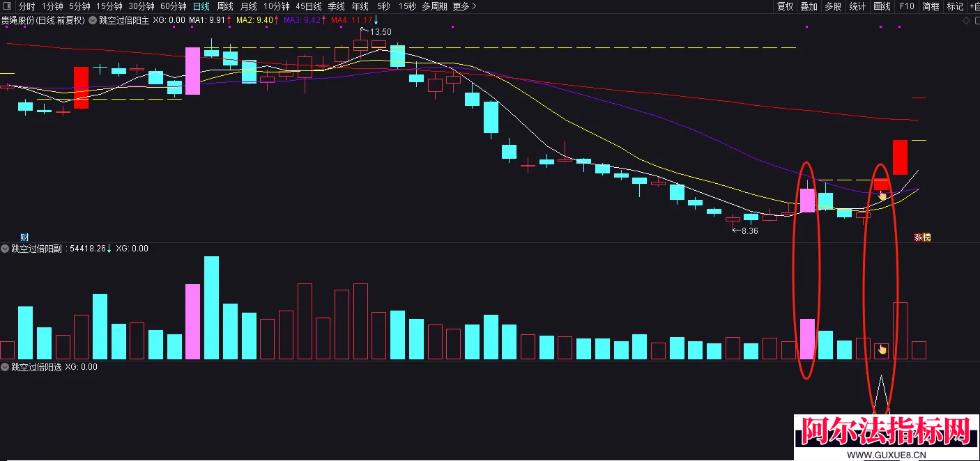980x461 pixels.
Task: Open the 跳空过倍阳主 main indicator dropdown
Action: (x=93, y=20)
